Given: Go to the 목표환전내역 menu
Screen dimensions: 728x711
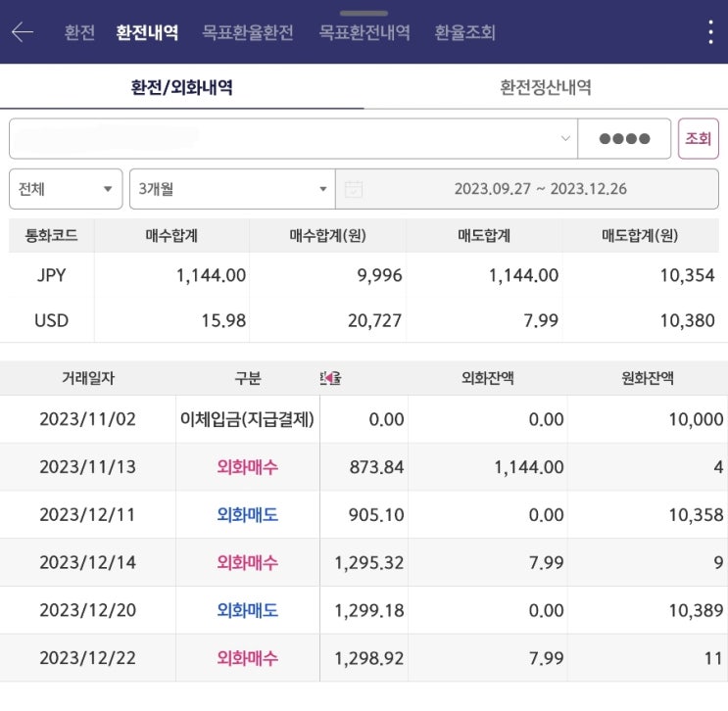Looking at the screenshot, I should point(364,32).
